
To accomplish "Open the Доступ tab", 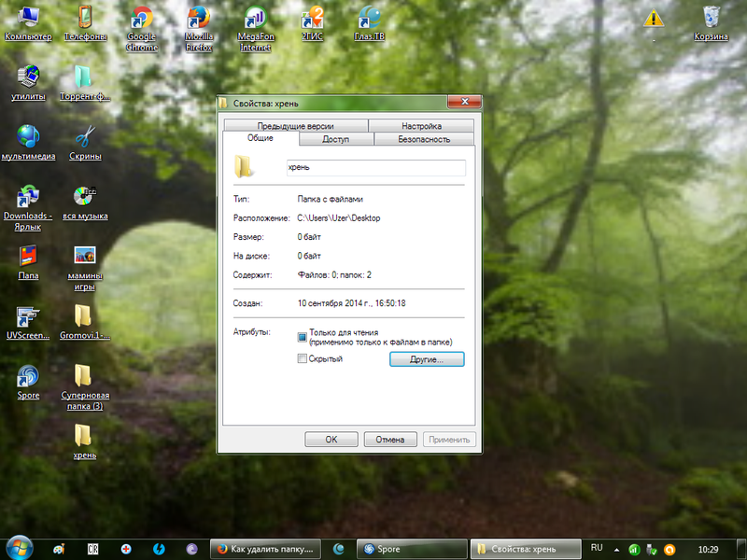I will (335, 139).
